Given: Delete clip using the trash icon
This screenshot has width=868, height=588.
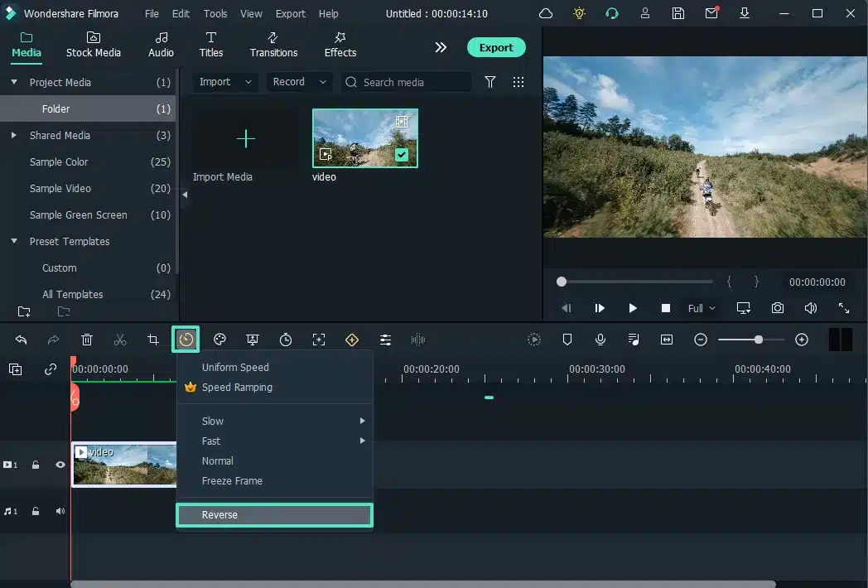Looking at the screenshot, I should click(x=87, y=340).
